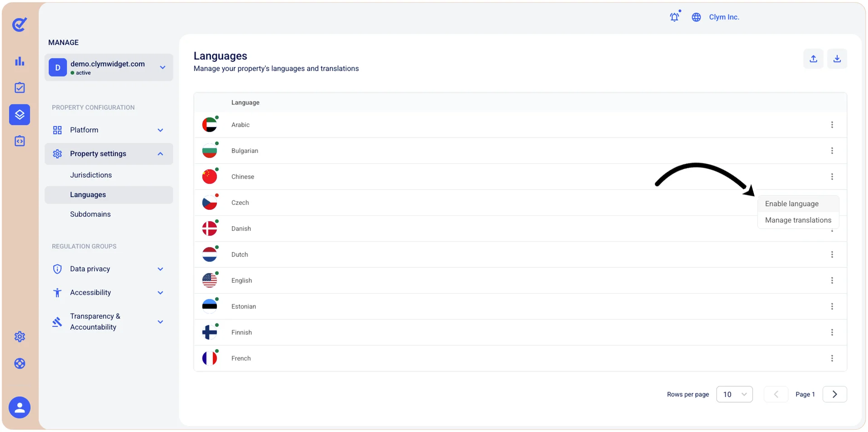Open the analytics bar chart sidebar icon
The image size is (868, 432).
pyautogui.click(x=19, y=61)
